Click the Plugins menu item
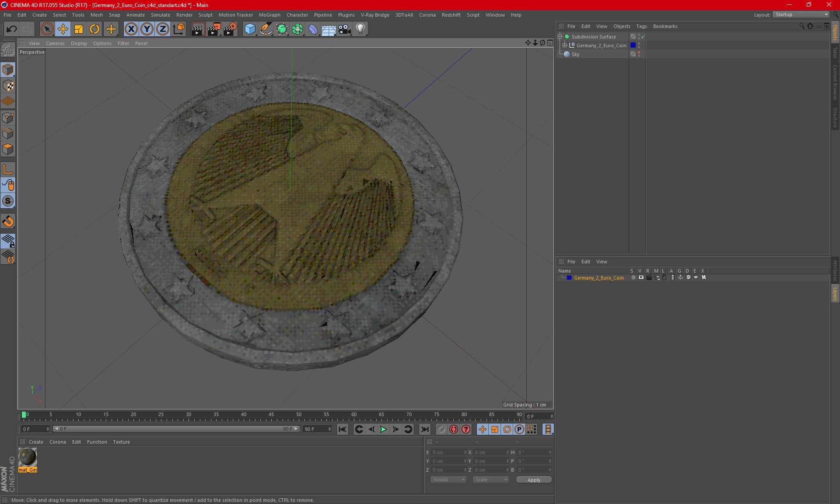The height and width of the screenshot is (504, 840). (x=345, y=14)
